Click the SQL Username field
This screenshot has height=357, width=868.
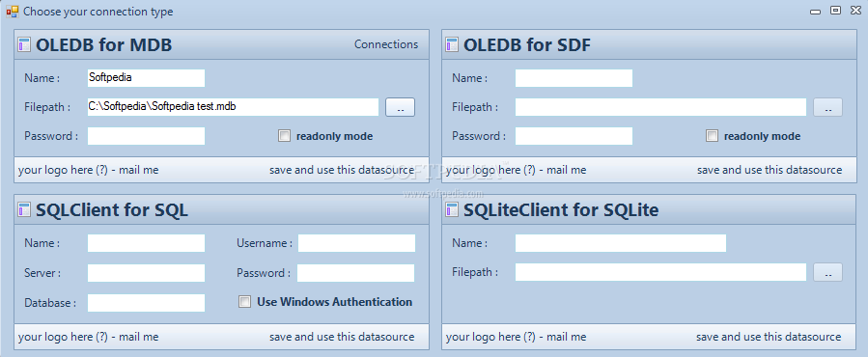[356, 243]
